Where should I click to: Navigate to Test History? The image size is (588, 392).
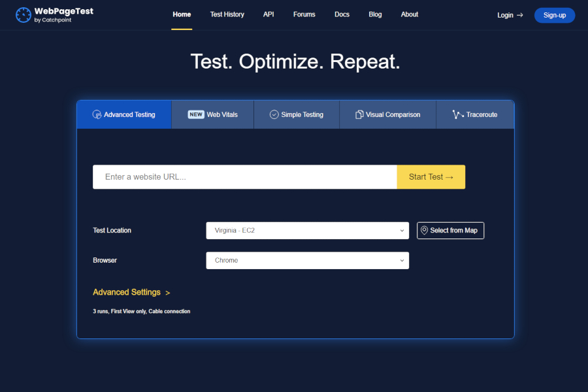pyautogui.click(x=227, y=14)
